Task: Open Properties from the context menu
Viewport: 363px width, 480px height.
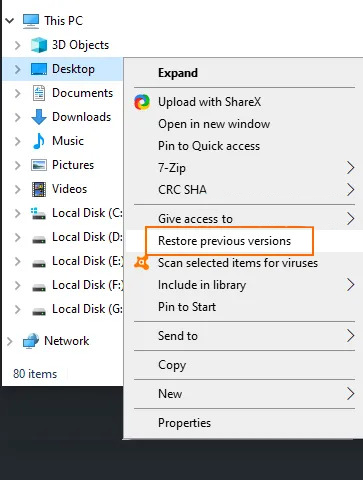Action: tap(243, 423)
